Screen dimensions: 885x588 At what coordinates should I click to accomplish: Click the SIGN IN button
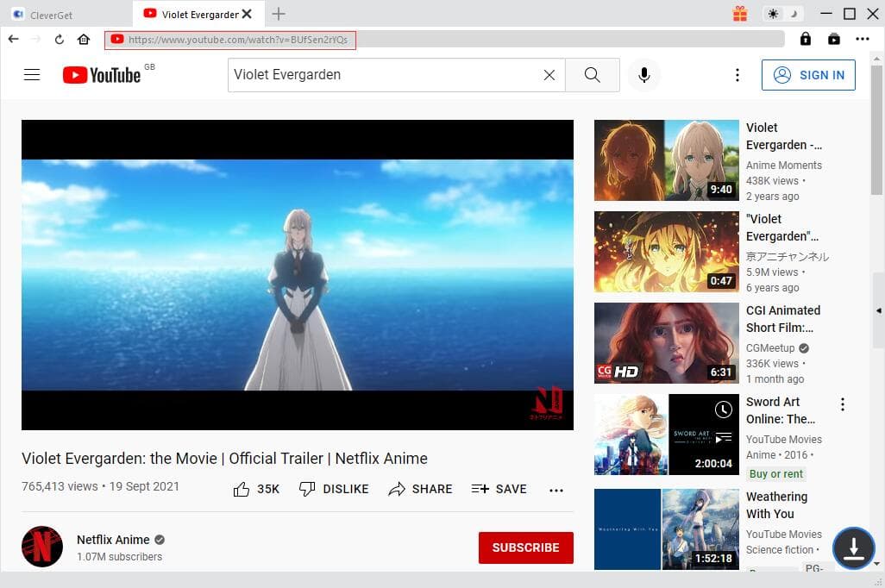point(808,75)
